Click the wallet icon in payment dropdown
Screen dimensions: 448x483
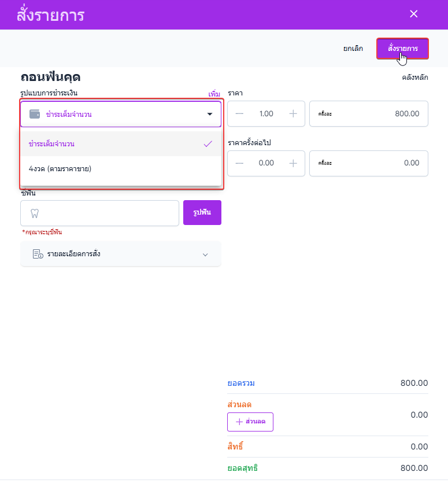pyautogui.click(x=35, y=114)
